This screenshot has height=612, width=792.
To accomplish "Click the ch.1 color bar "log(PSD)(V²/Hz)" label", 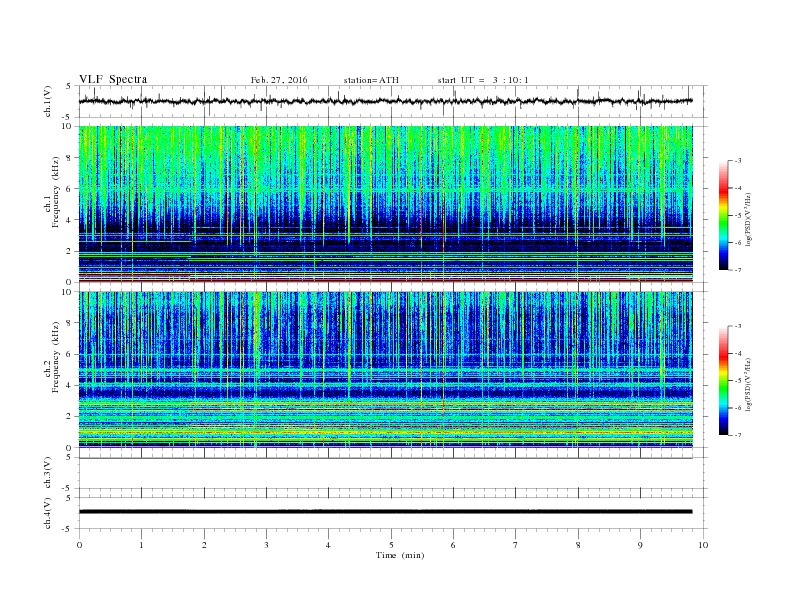I will click(748, 220).
